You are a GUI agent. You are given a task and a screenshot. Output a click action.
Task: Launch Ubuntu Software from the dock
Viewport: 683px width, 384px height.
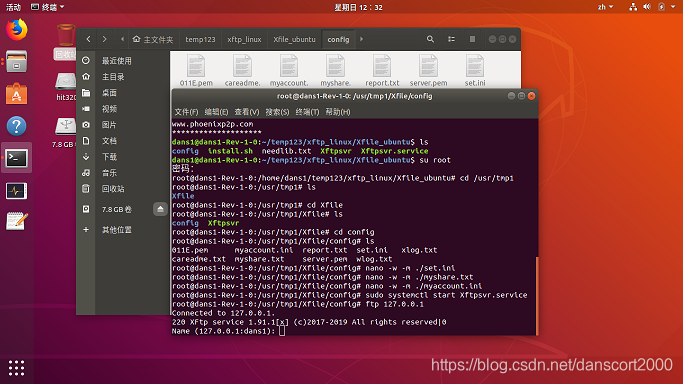point(17,94)
